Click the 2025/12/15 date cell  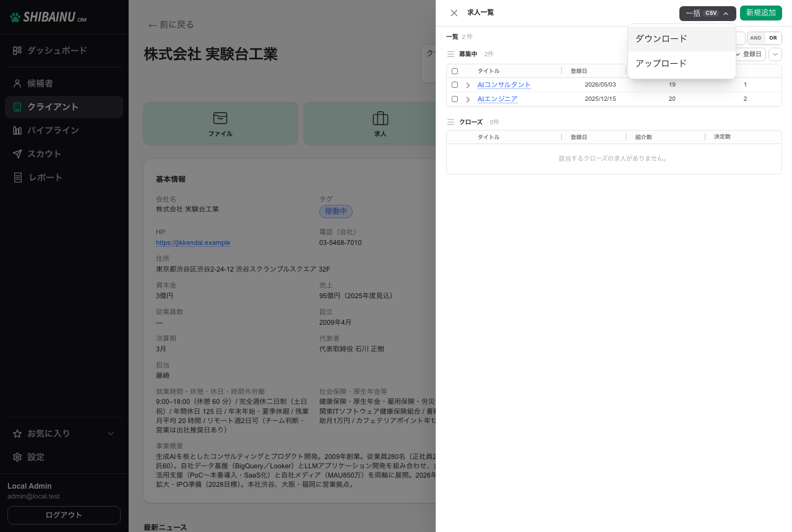[x=600, y=99]
